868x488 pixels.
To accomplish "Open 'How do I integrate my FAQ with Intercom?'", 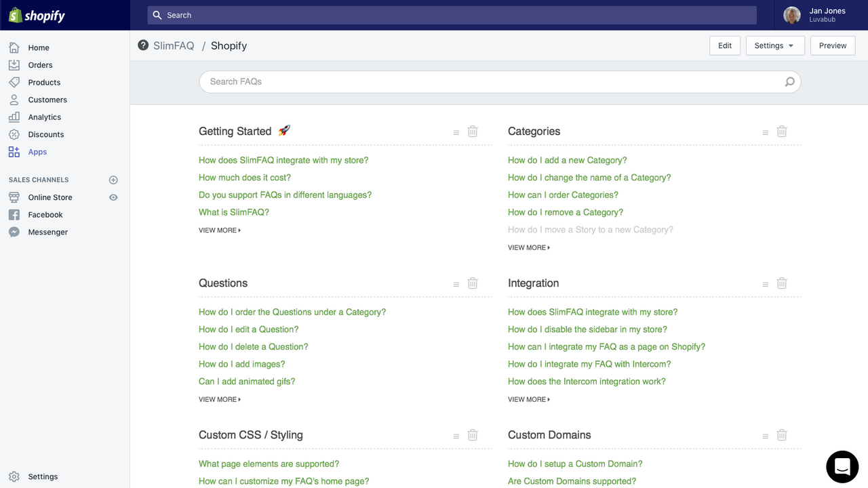I will (x=589, y=364).
